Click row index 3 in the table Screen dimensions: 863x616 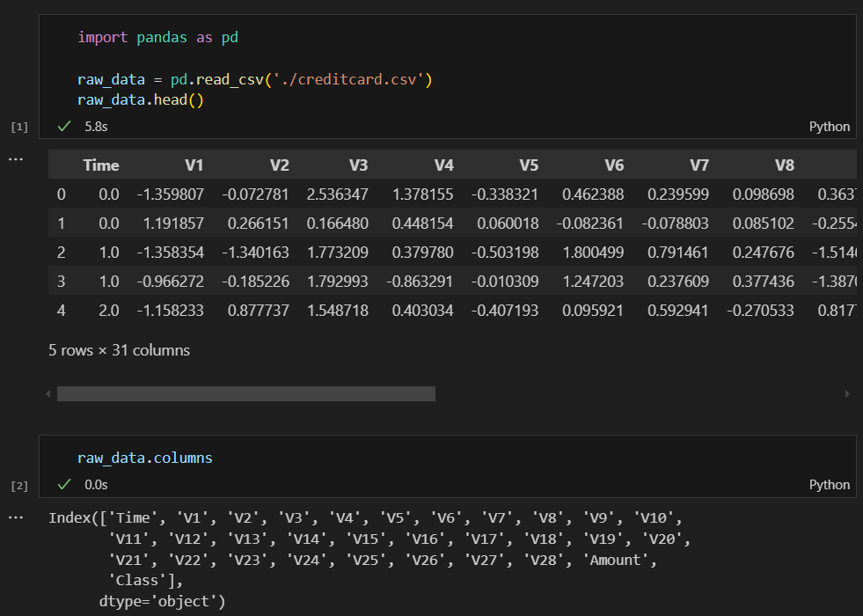click(x=61, y=282)
